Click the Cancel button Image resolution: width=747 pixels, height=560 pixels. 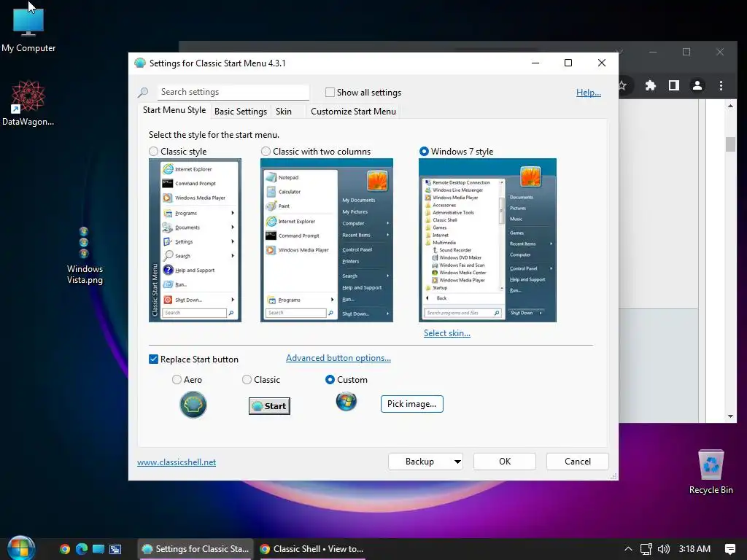point(578,462)
